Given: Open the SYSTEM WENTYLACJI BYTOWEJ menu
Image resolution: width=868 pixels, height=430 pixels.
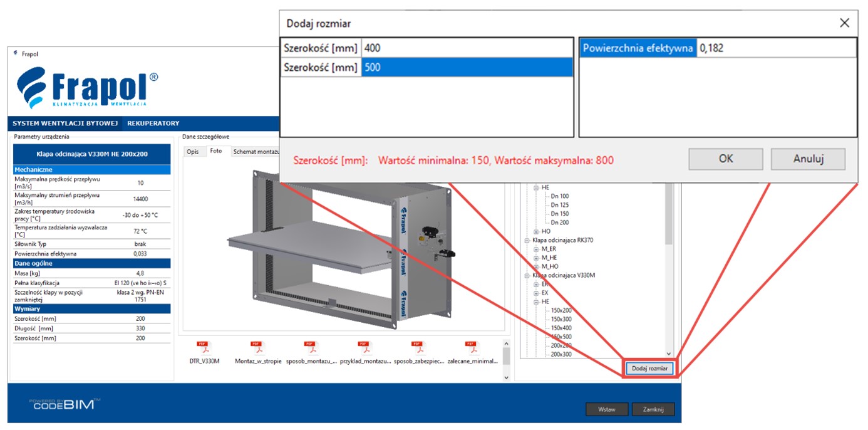Looking at the screenshot, I should point(65,123).
